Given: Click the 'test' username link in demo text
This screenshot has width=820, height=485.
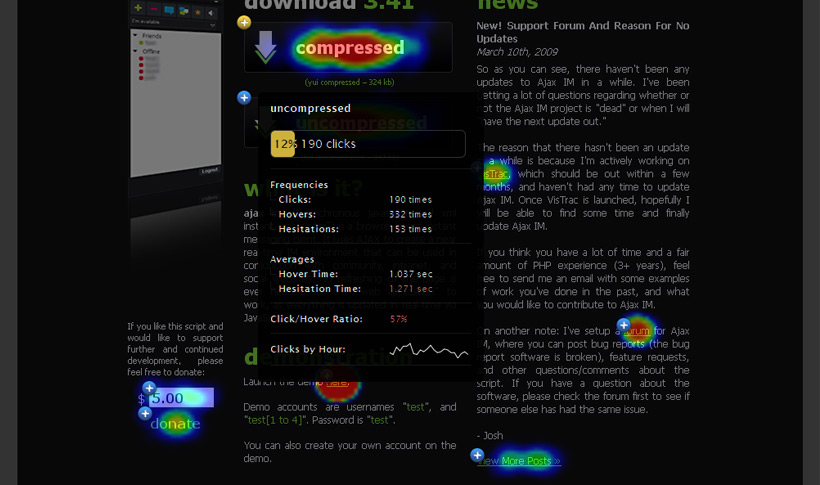Looking at the screenshot, I should coord(415,407).
